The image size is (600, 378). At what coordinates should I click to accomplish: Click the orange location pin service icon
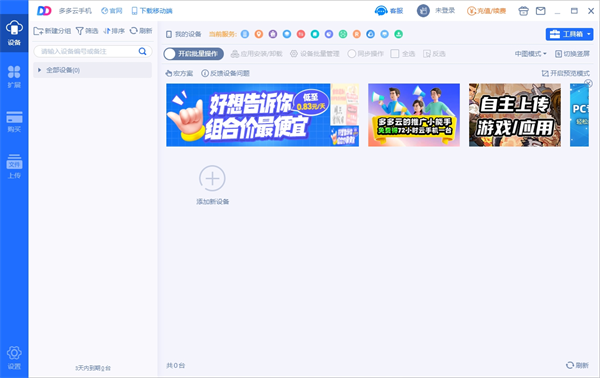click(259, 34)
